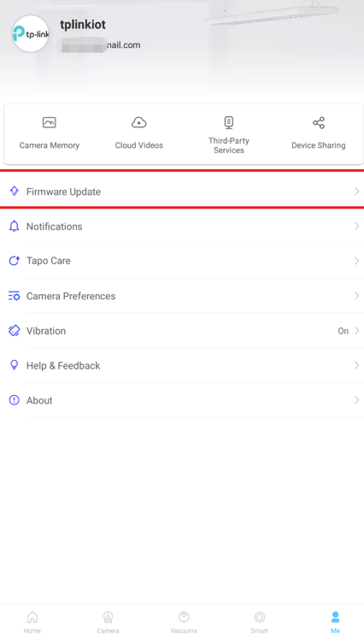Screen dimensions: 364x637
Task: Open Cloud Videos icon
Action: tap(138, 122)
